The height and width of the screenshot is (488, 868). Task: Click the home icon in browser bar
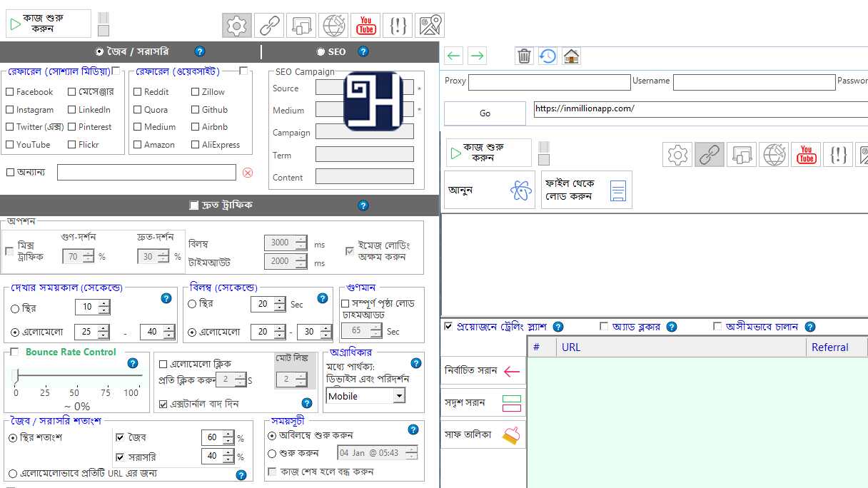(x=571, y=56)
